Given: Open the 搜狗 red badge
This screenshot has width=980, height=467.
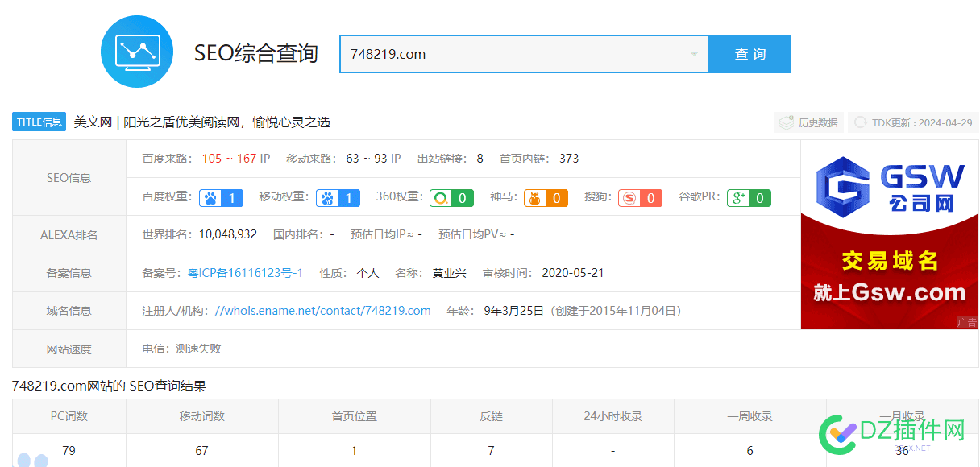Looking at the screenshot, I should [641, 198].
